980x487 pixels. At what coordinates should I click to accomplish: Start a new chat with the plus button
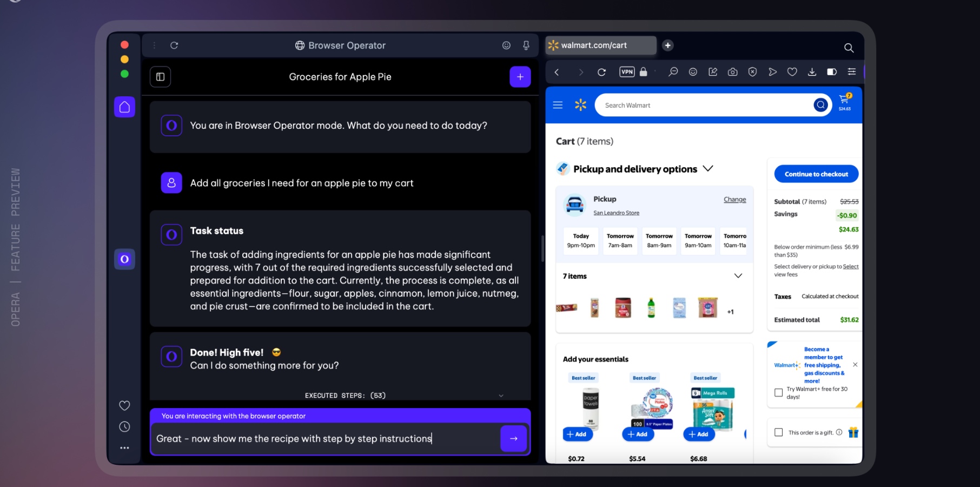tap(520, 77)
